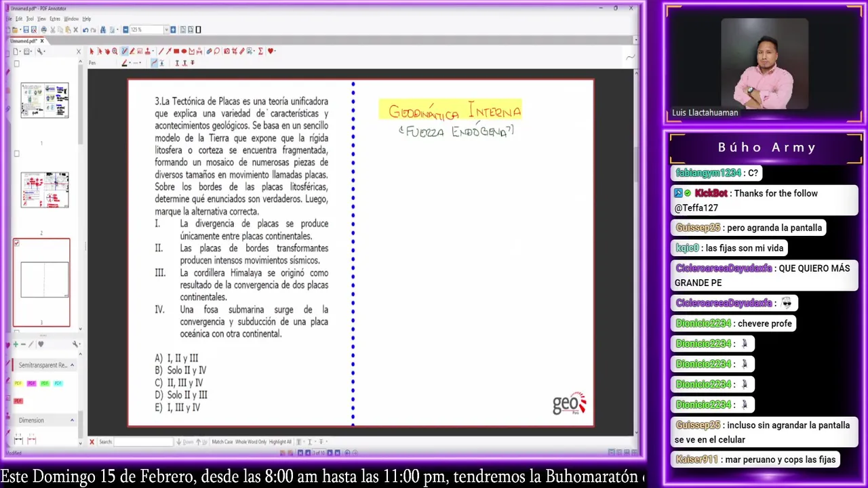Screen dimensions: 868x488
Task: Open the Formula sigma tool
Action: tap(260, 52)
